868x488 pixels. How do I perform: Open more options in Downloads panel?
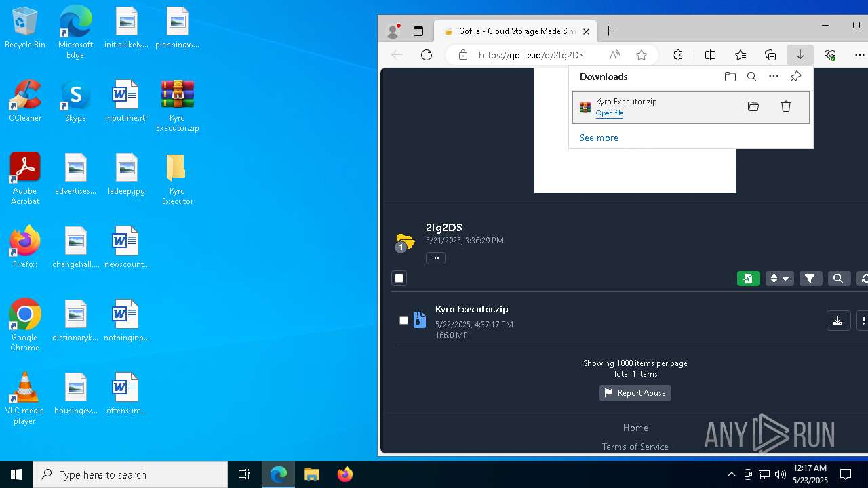(774, 77)
